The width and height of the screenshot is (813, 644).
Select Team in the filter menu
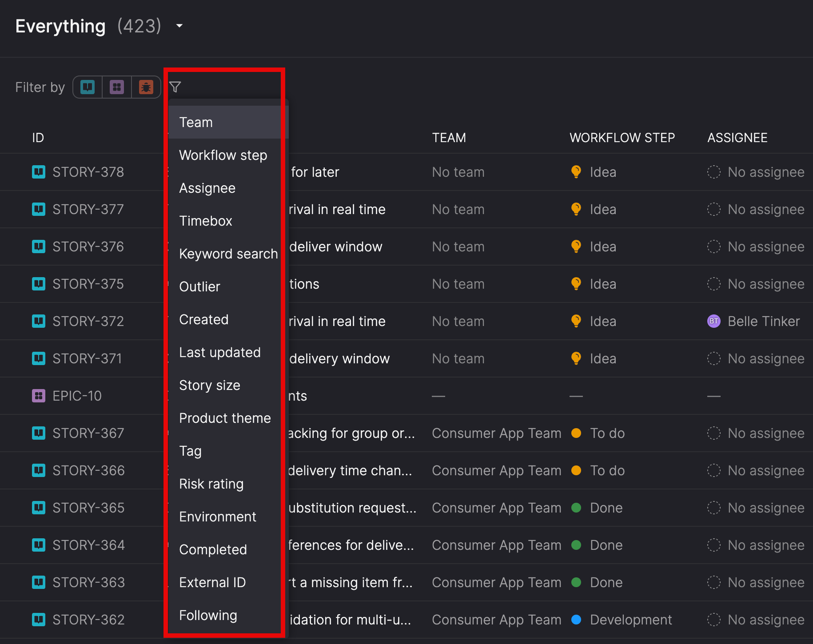click(228, 122)
